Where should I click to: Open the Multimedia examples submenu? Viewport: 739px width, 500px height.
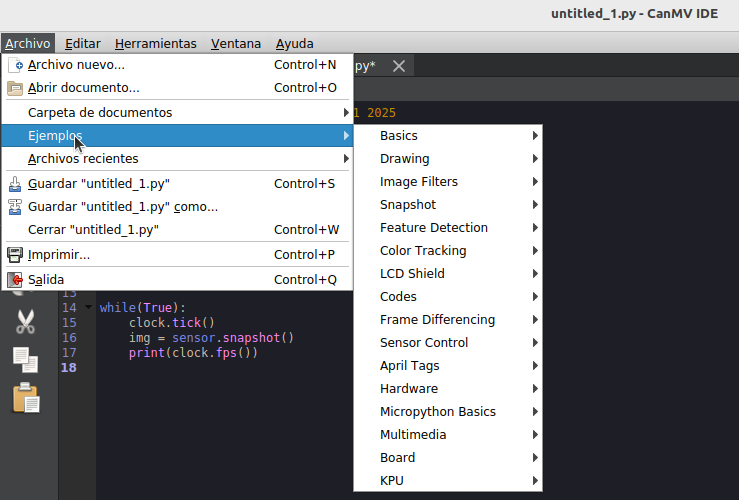tap(448, 435)
